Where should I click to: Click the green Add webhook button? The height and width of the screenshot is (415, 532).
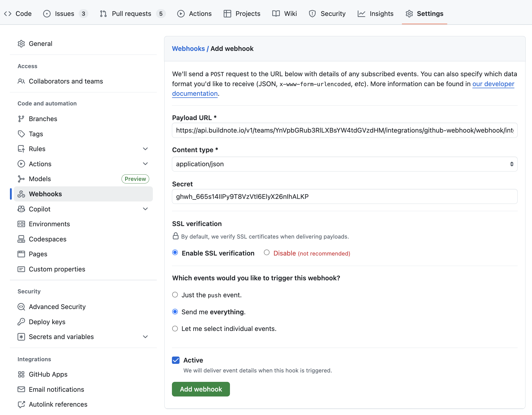pos(201,389)
